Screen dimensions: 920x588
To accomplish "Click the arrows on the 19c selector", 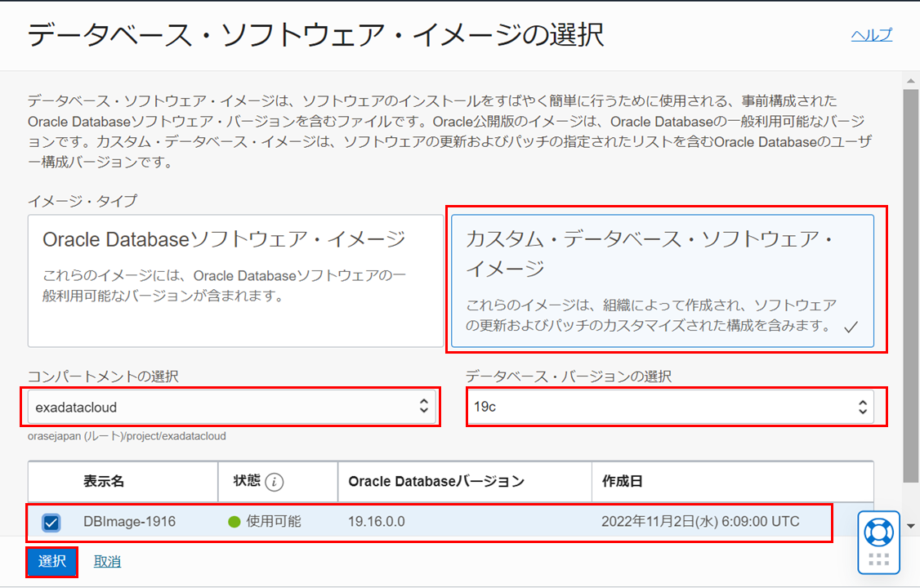I will [x=862, y=406].
